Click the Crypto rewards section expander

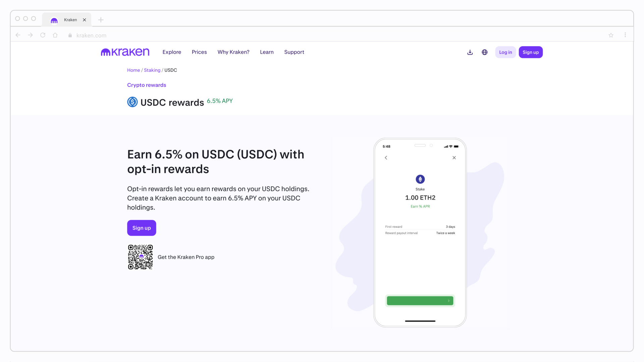[x=146, y=85]
